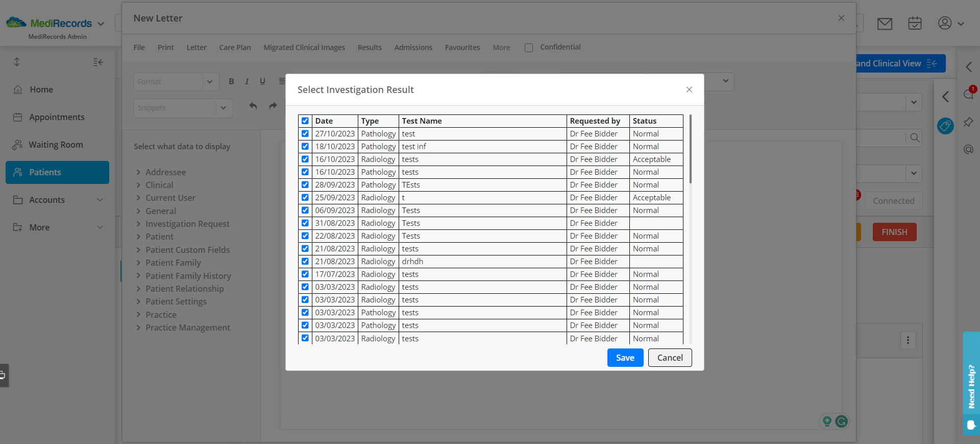Cancel the investigation result selection
This screenshot has width=980, height=444.
pyautogui.click(x=670, y=358)
